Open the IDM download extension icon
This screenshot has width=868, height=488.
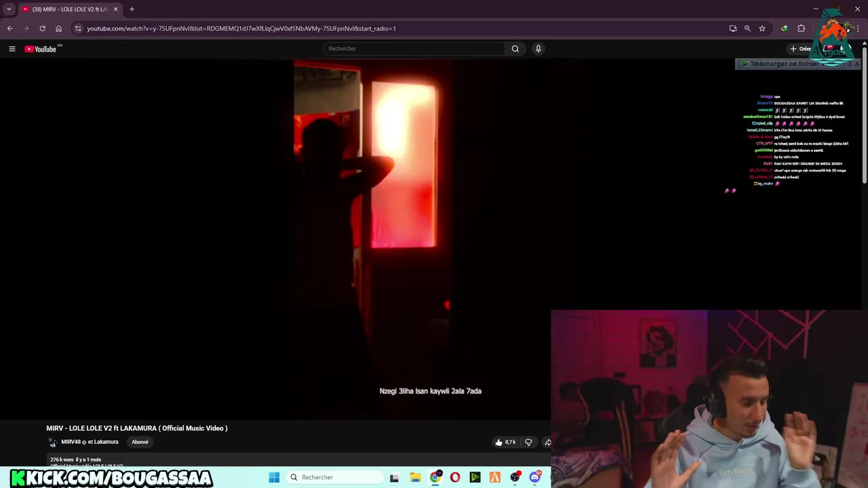point(785,28)
